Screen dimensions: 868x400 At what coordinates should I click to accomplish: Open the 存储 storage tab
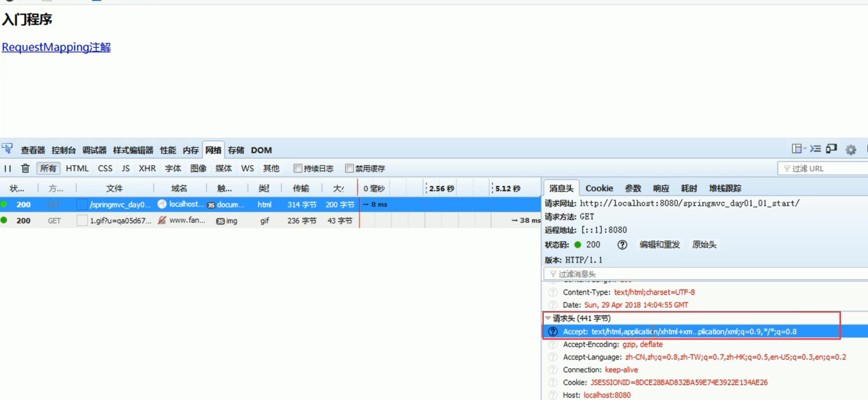[236, 150]
